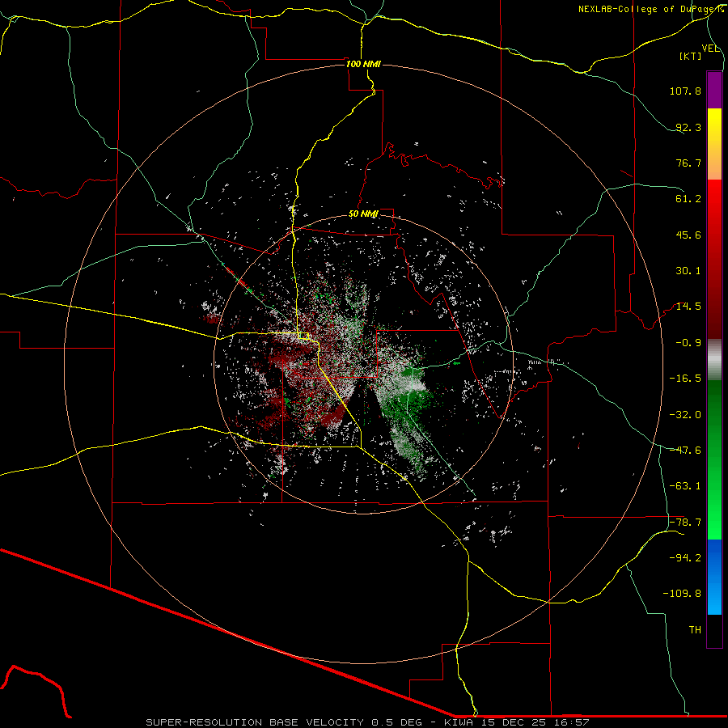Viewport: 728px width, 728px height.
Task: Click the 50 NMI range ring label
Action: click(363, 214)
